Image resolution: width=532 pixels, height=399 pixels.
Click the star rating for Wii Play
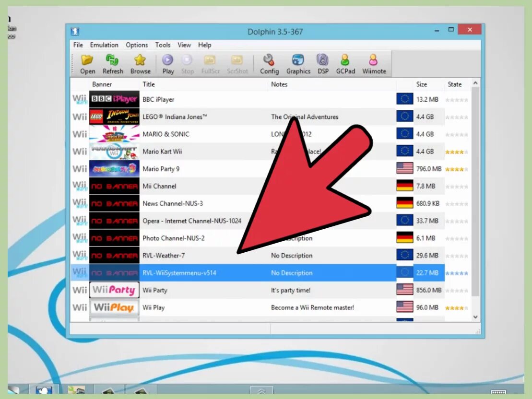click(457, 308)
